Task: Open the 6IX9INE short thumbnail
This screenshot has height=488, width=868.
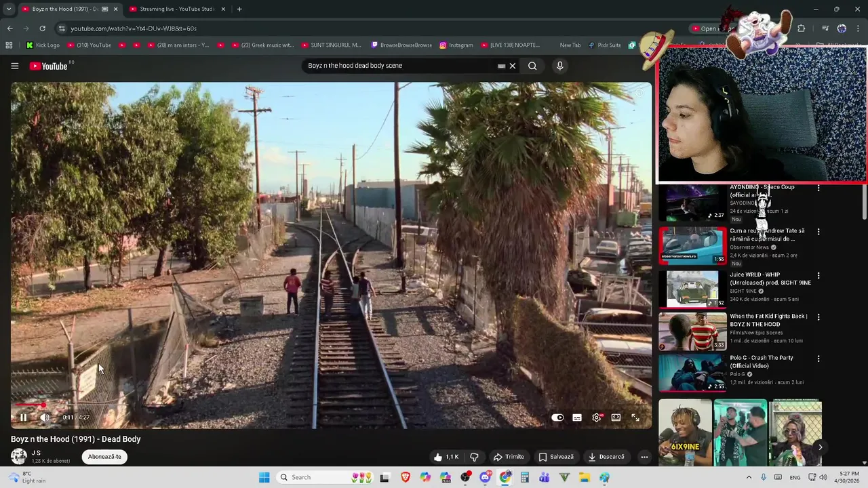Action: tap(685, 432)
